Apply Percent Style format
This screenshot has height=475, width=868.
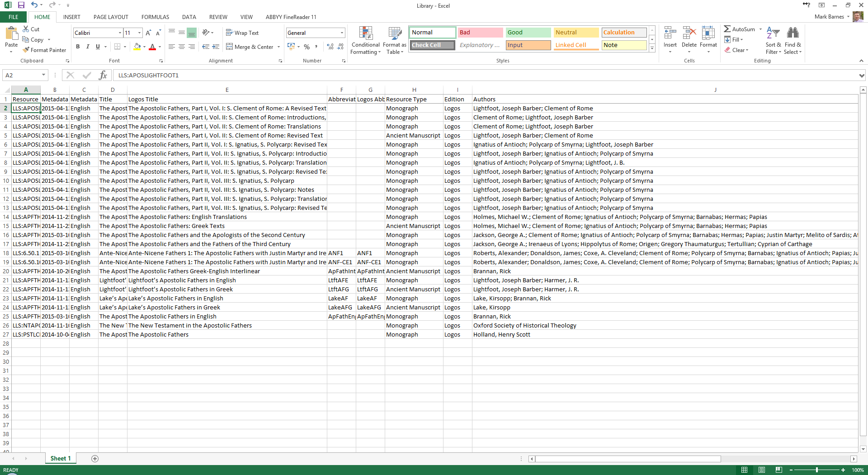tap(307, 47)
